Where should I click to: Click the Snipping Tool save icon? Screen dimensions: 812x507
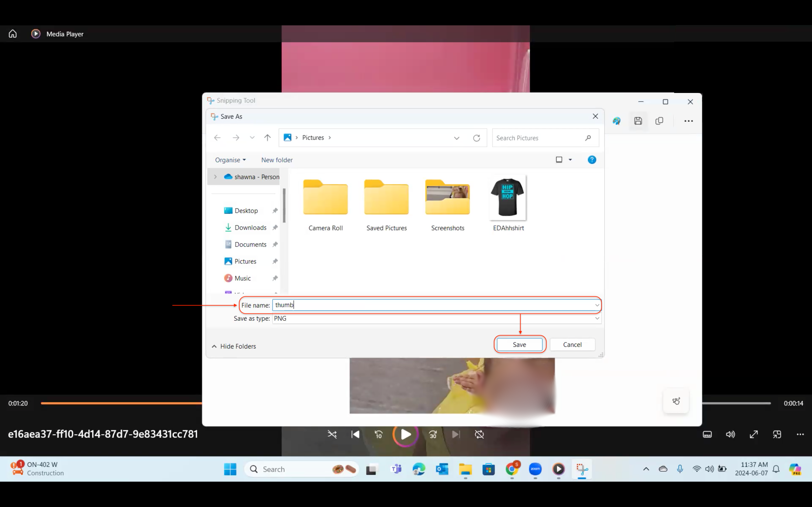tap(638, 121)
